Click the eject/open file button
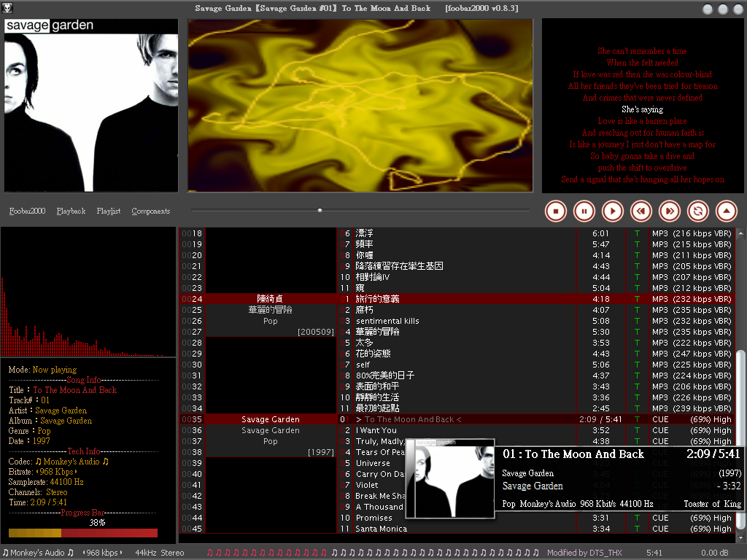 727,211
